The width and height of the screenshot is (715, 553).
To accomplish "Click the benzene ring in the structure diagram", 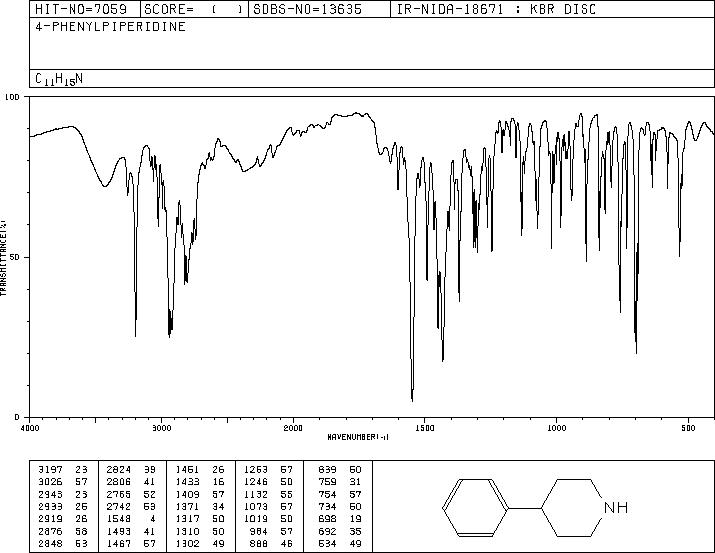I will (475, 507).
